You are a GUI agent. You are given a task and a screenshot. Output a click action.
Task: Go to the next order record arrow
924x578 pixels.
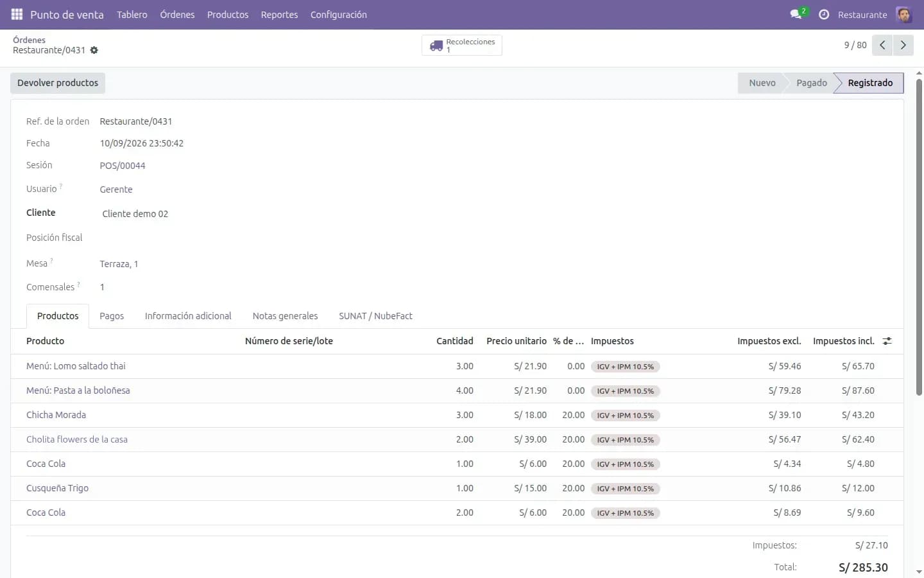point(903,45)
